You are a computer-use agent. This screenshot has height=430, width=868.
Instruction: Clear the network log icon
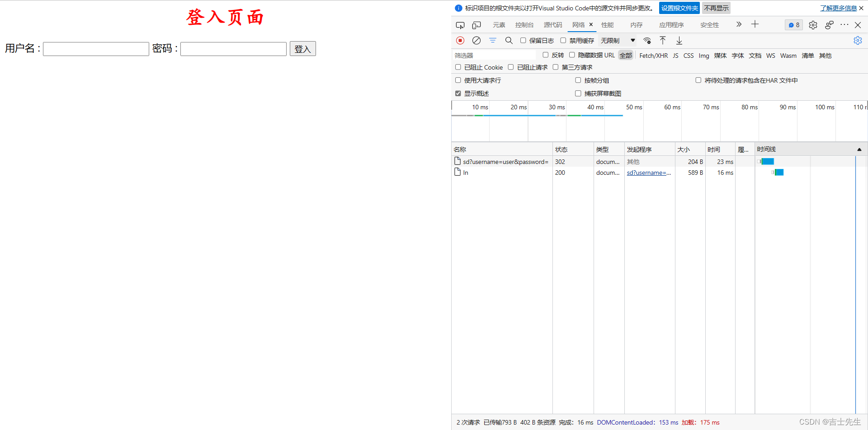click(476, 41)
